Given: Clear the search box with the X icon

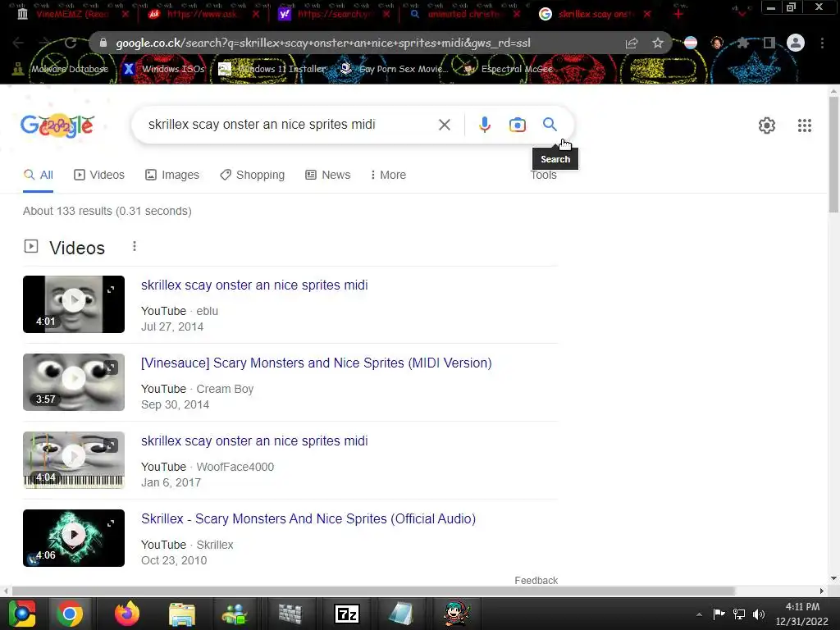Looking at the screenshot, I should pos(444,125).
